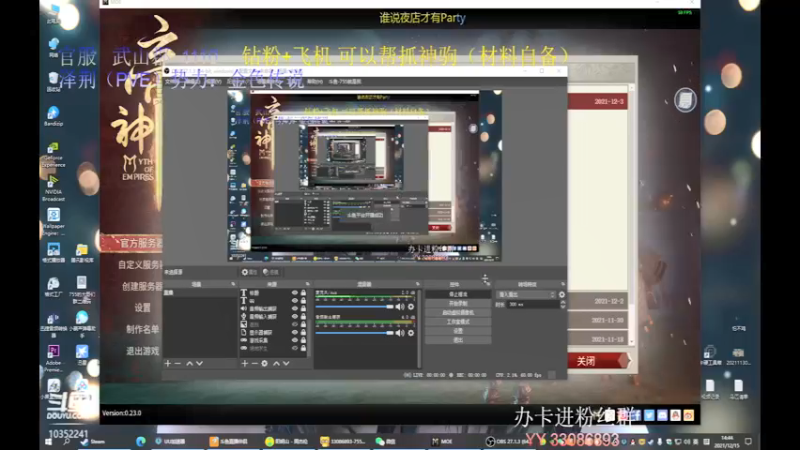Open the scroll notice icon in game
Viewport: 800px width, 450px height.
pos(685,99)
